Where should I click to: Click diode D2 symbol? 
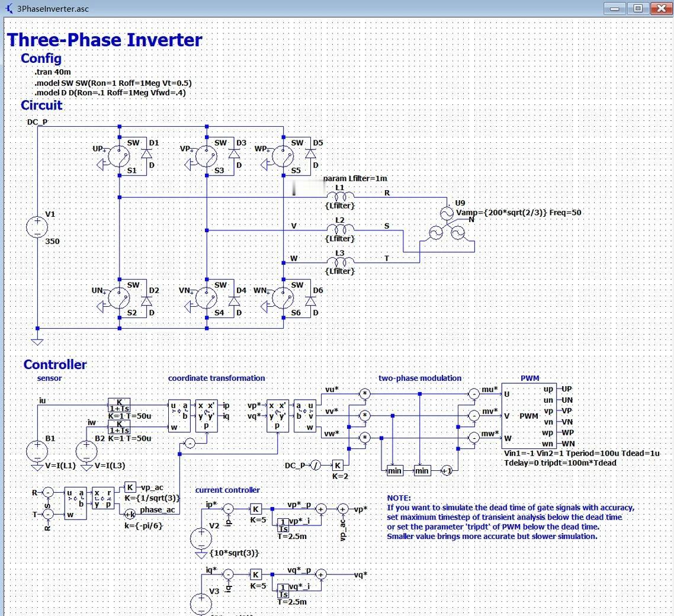146,301
